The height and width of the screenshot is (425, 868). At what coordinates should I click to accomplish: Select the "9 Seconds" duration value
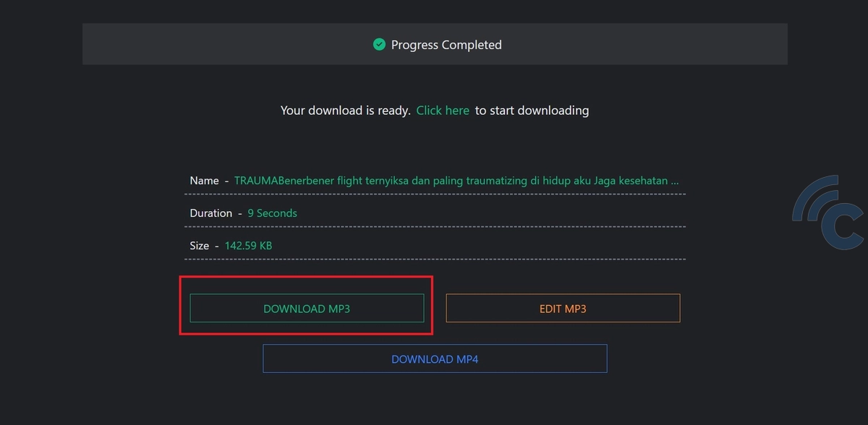[272, 213]
